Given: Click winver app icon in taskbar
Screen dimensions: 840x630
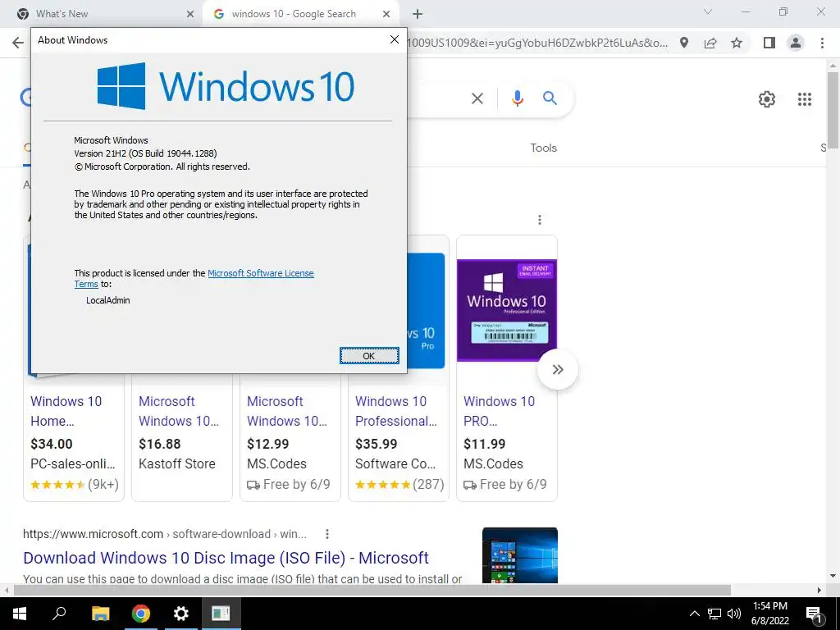Looking at the screenshot, I should (221, 614).
